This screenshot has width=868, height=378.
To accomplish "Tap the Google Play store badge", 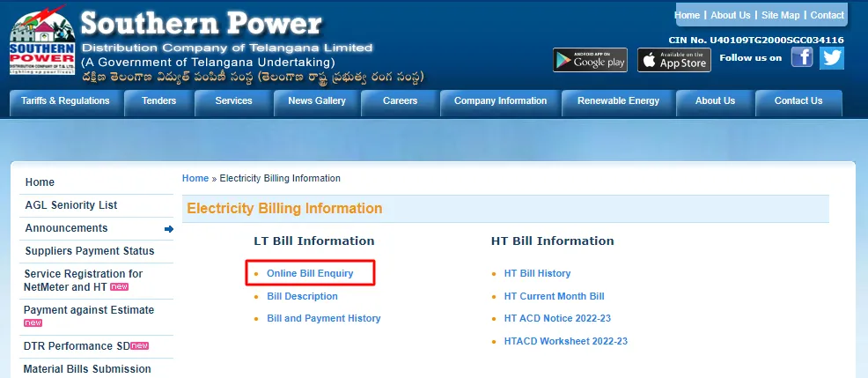I will click(x=590, y=60).
